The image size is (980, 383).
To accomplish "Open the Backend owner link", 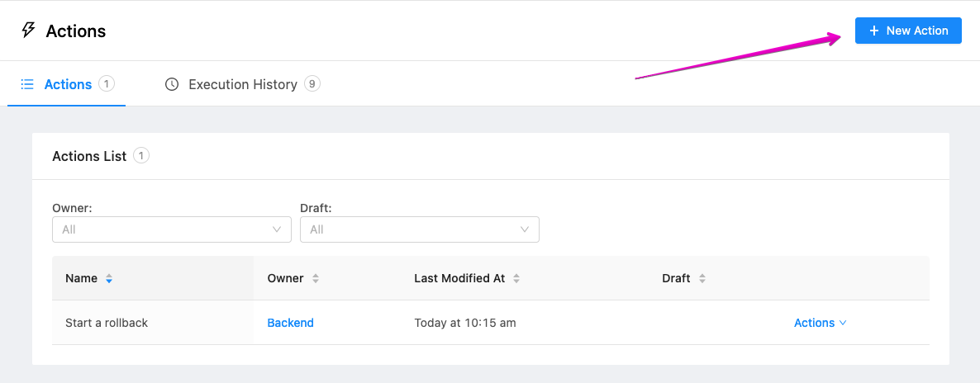I will coord(291,323).
